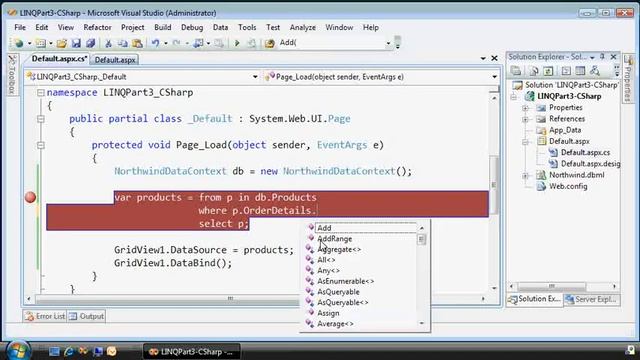The width and height of the screenshot is (640, 360).
Task: Click the red breakpoint marker in the margin
Action: (x=30, y=198)
